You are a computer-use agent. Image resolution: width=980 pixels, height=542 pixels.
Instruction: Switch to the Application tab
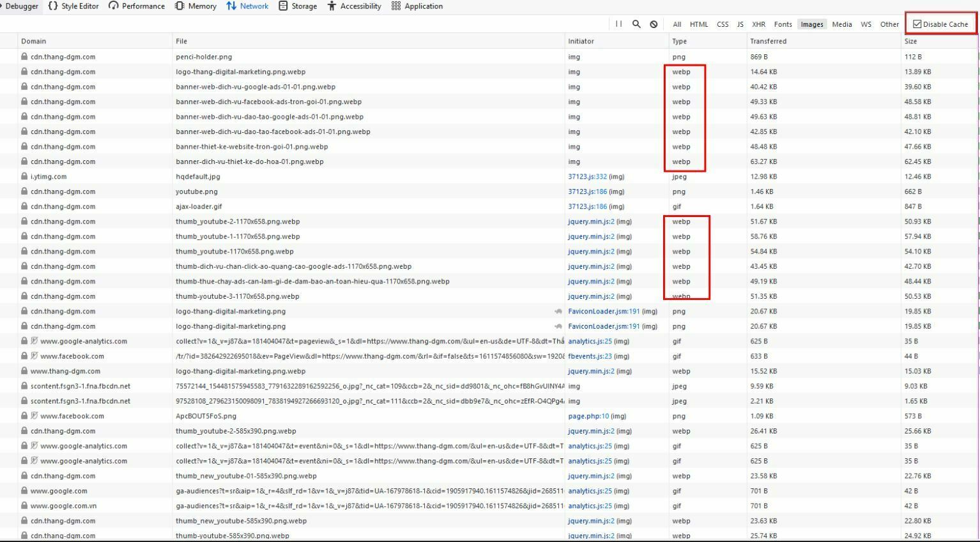tap(417, 6)
